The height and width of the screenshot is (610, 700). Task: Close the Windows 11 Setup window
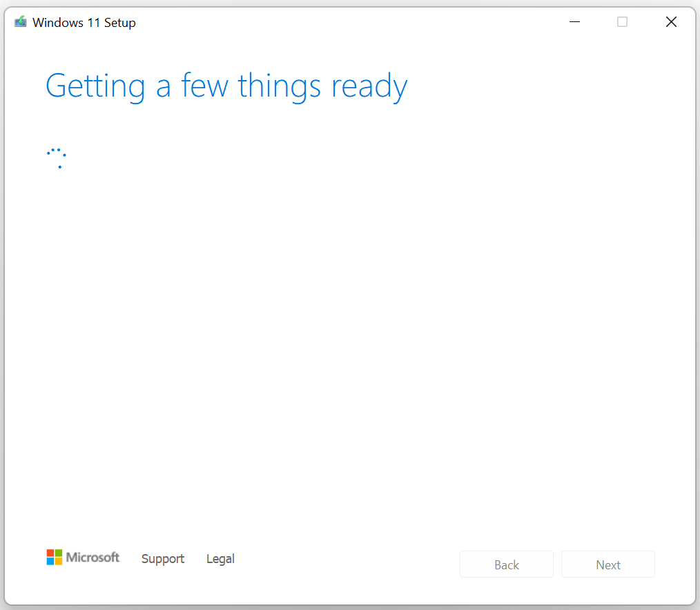(671, 22)
